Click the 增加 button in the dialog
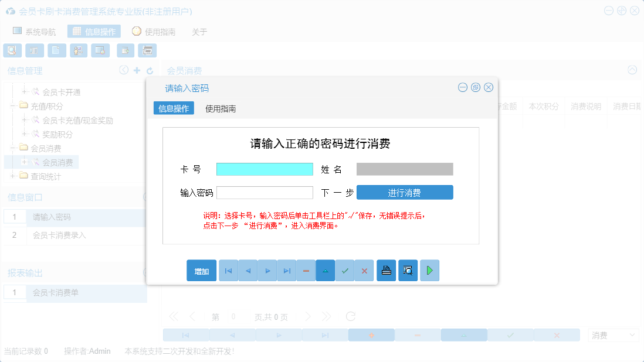644x362 pixels. (x=201, y=270)
